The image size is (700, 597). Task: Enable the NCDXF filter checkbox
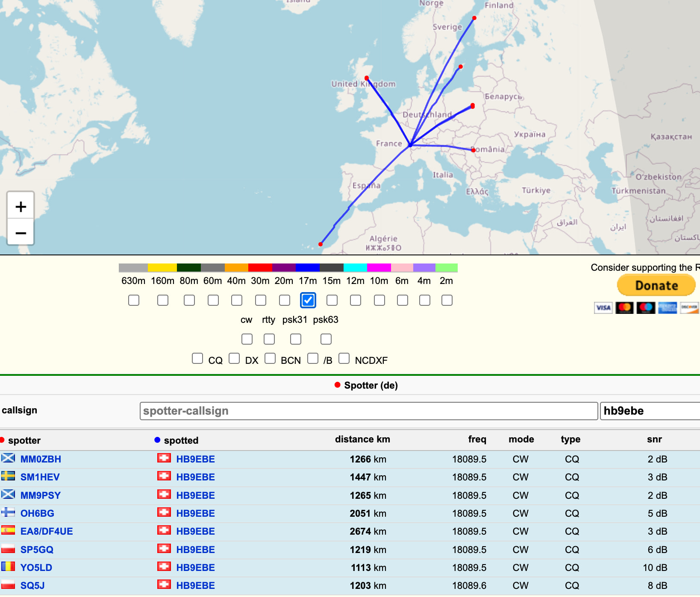[x=344, y=358]
